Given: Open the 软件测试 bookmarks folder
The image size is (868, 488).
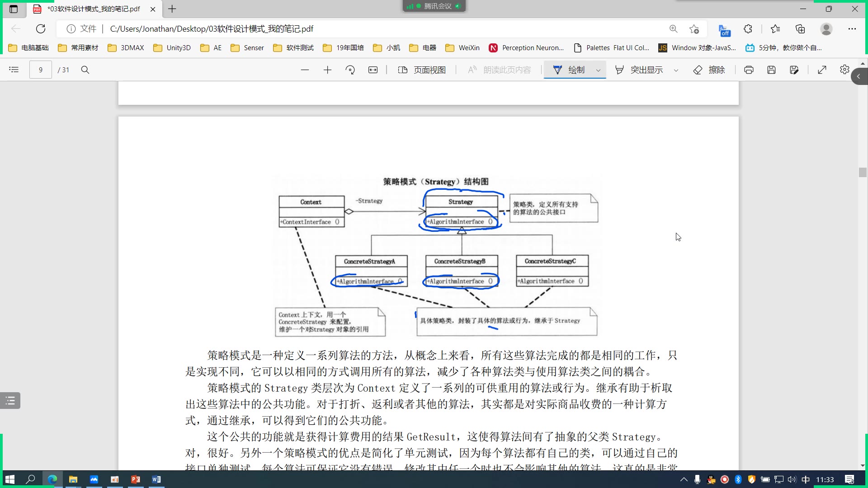Looking at the screenshot, I should 293,47.
